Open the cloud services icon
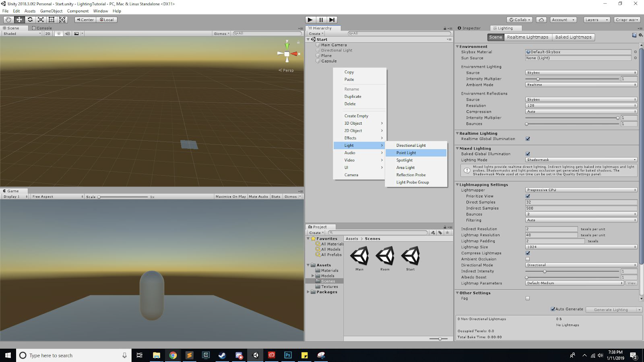644x362 pixels. coord(541,20)
